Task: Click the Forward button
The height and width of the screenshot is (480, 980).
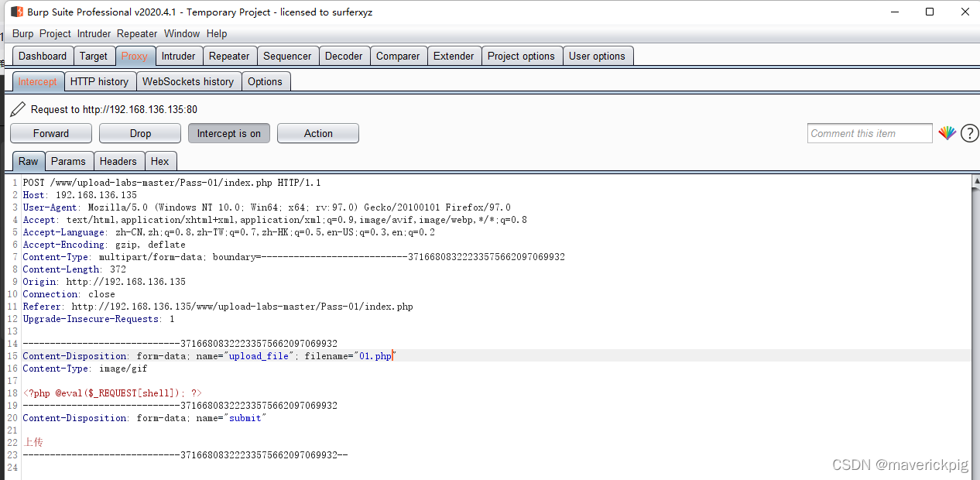Action: coord(51,133)
